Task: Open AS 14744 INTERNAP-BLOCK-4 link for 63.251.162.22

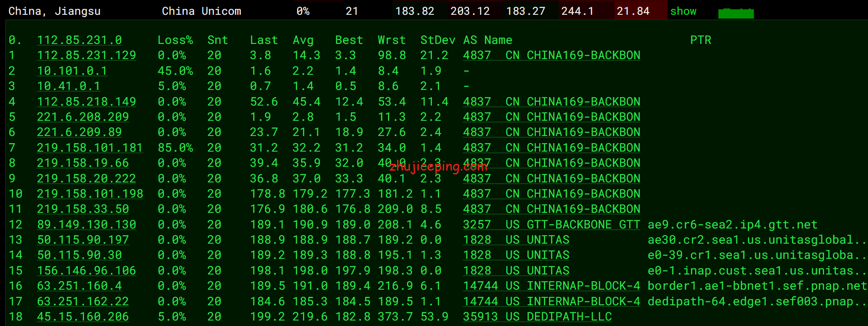Action: click(x=551, y=302)
